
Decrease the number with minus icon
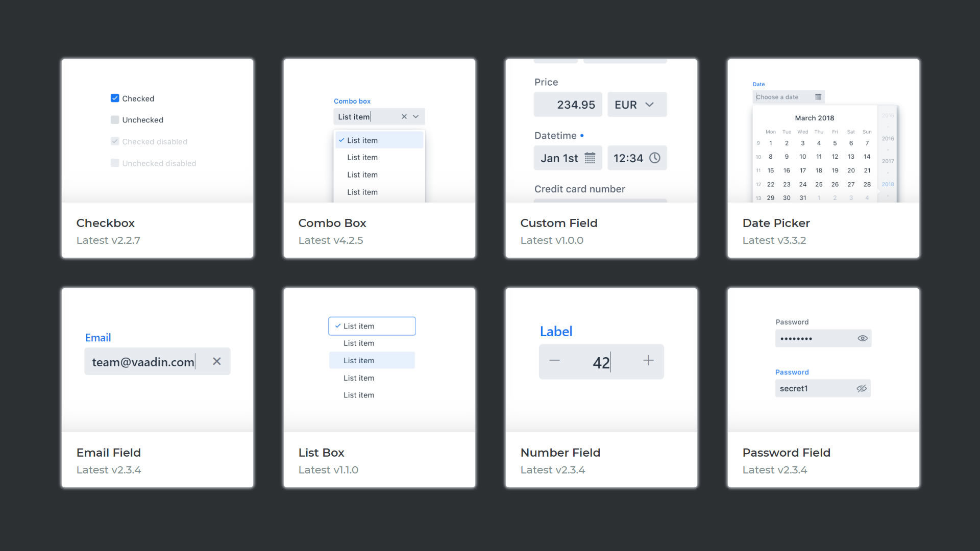point(554,361)
